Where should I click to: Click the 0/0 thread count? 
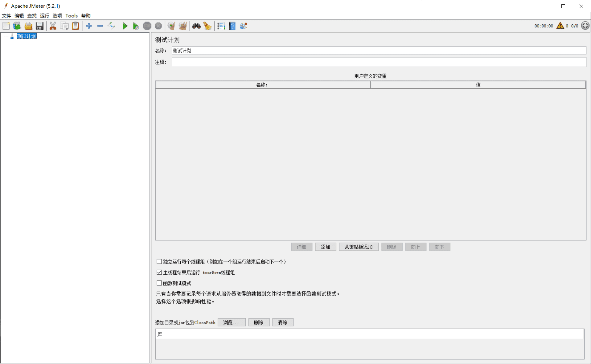coord(575,26)
